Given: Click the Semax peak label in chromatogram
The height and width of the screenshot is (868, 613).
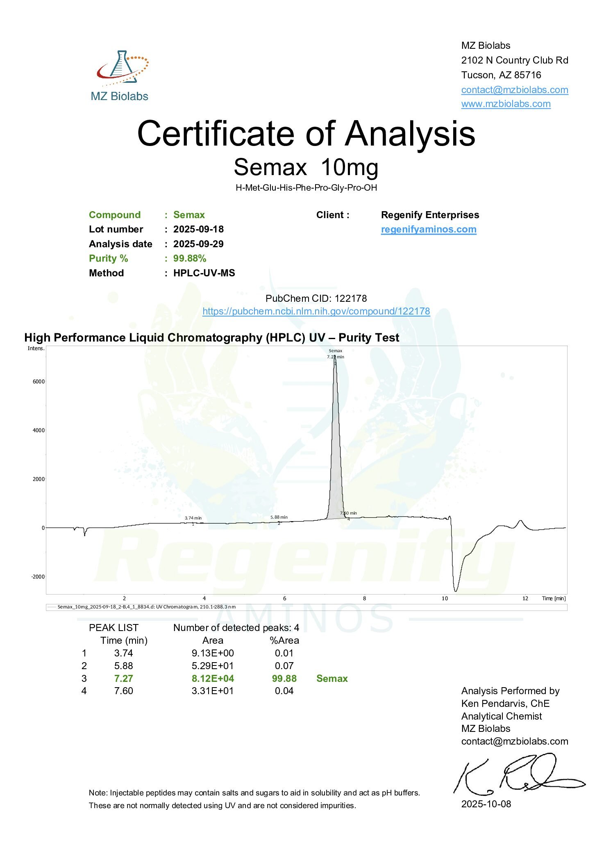Looking at the screenshot, I should coord(336,351).
